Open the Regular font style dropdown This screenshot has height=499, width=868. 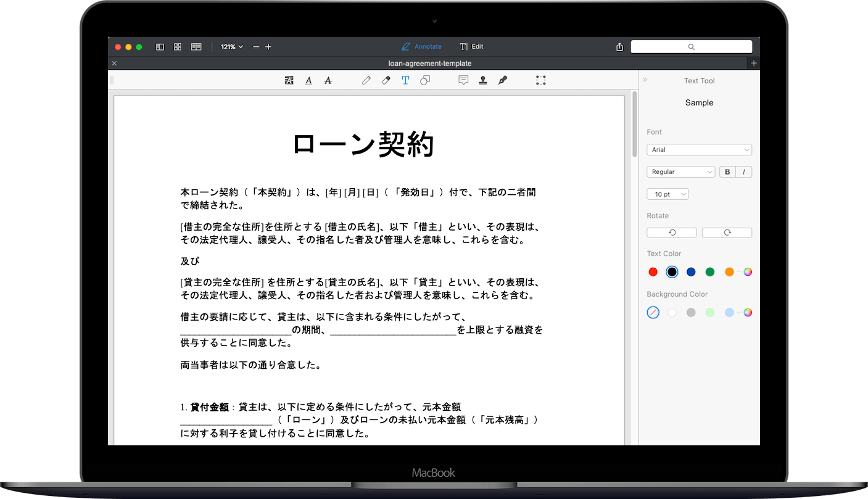[x=680, y=172]
